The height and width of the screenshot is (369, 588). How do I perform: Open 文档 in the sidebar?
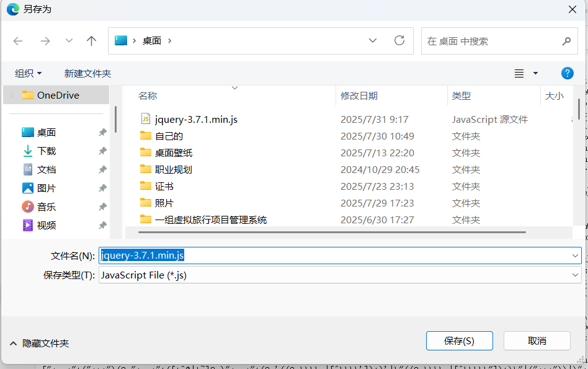click(x=47, y=169)
